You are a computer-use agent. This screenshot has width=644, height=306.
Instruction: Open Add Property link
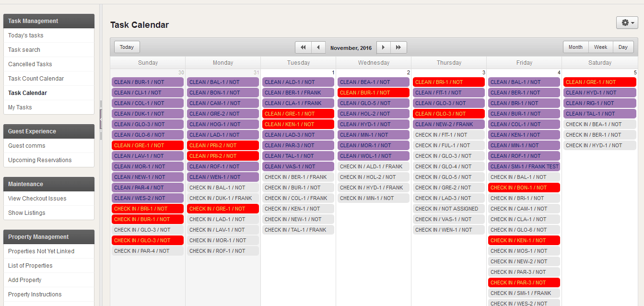click(25, 280)
